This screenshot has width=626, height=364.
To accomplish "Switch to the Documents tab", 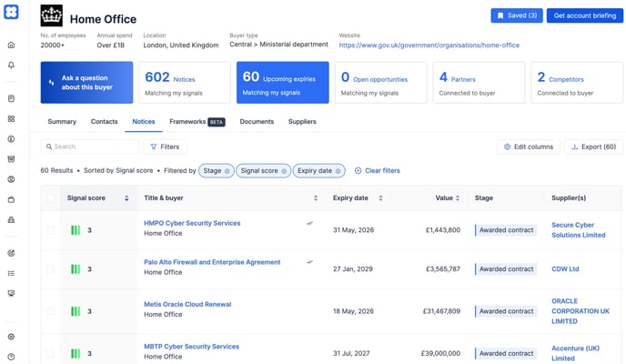I will (257, 122).
